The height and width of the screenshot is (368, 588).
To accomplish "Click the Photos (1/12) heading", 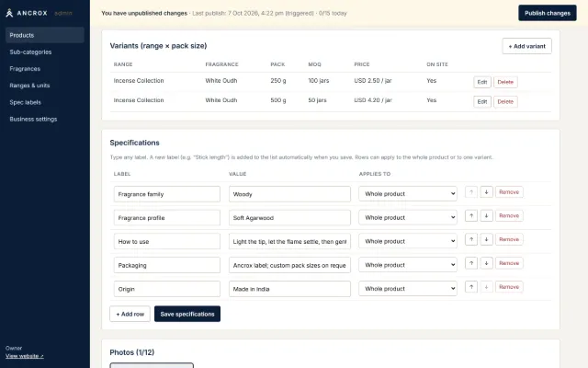I will (x=132, y=352).
